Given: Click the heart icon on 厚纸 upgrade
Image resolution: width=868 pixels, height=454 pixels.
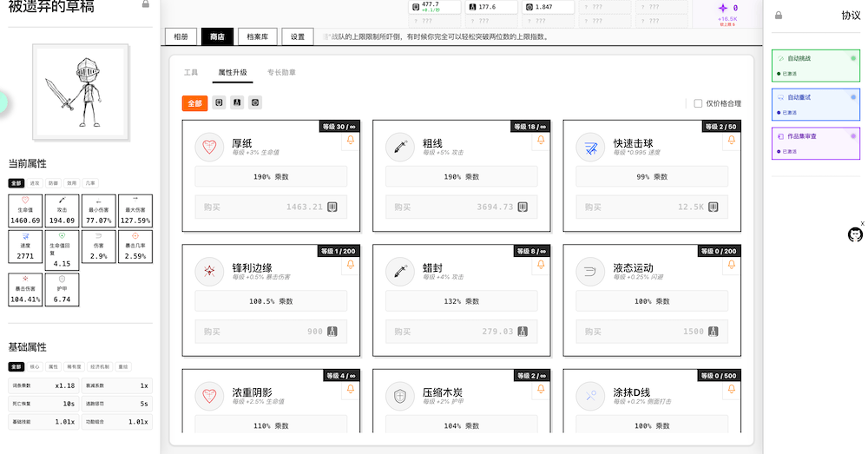Looking at the screenshot, I should (208, 148).
